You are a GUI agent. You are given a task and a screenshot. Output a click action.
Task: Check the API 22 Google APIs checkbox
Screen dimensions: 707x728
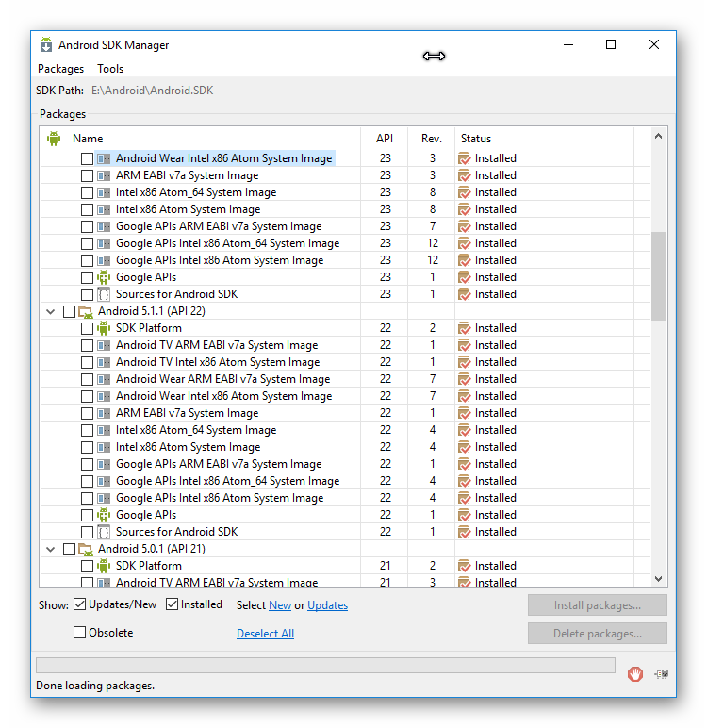click(x=87, y=516)
